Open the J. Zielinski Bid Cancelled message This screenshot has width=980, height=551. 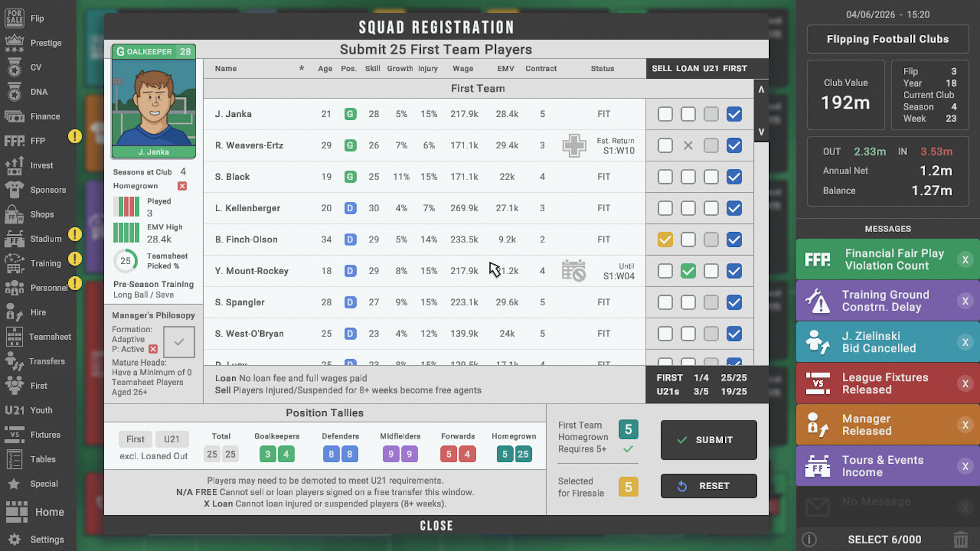[888, 342]
